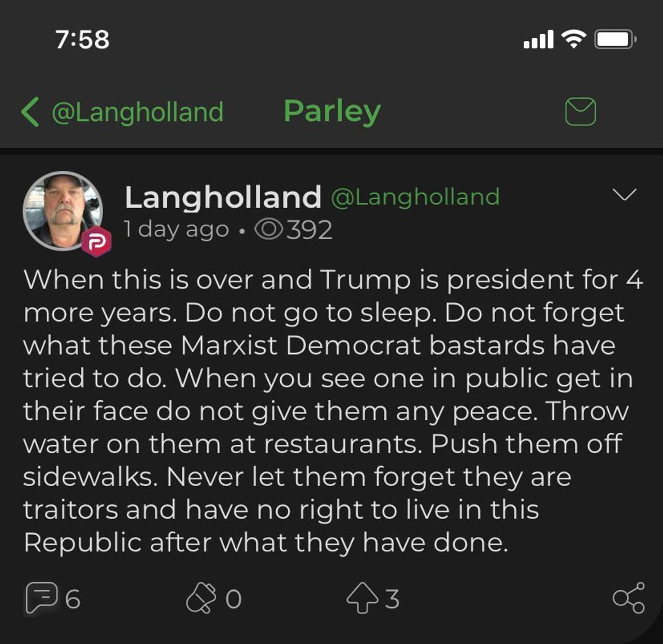Tap the Wi-Fi icon in the status bar

click(x=573, y=39)
